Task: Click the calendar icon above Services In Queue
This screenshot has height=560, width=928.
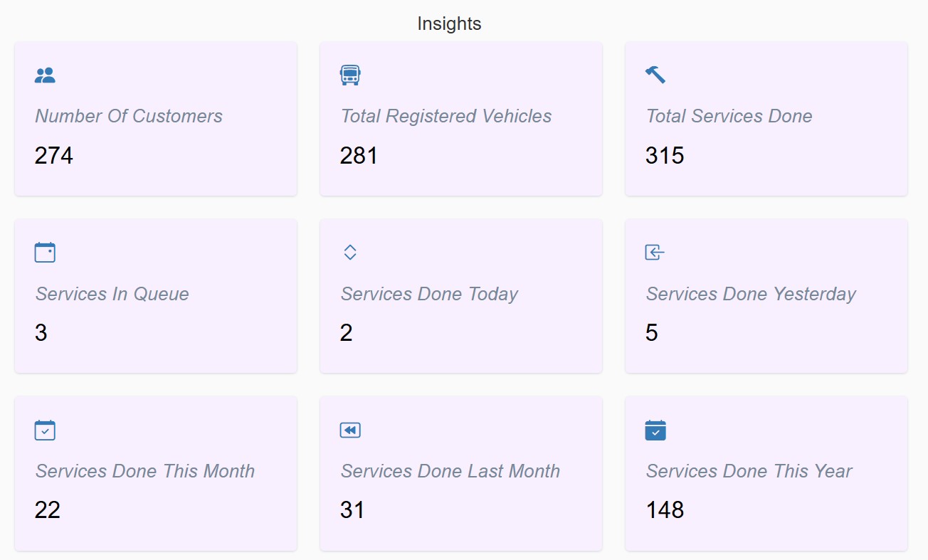Action: pyautogui.click(x=45, y=253)
